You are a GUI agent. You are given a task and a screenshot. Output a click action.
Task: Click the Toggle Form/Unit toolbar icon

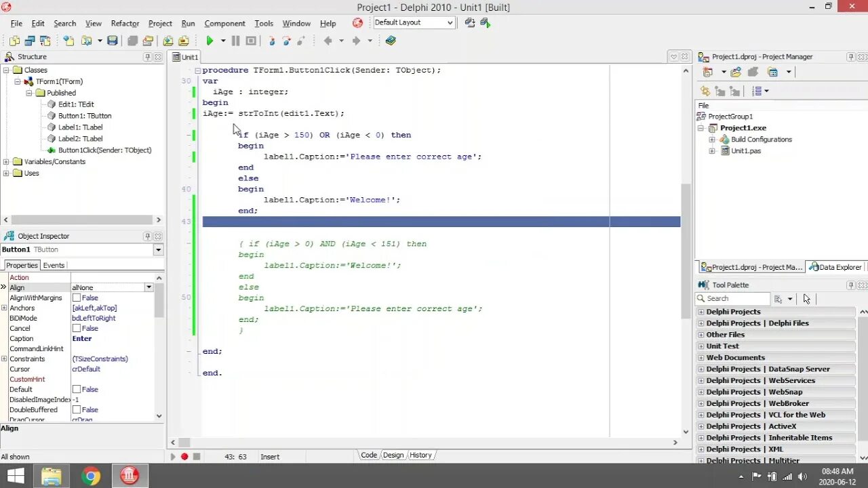pos(45,41)
